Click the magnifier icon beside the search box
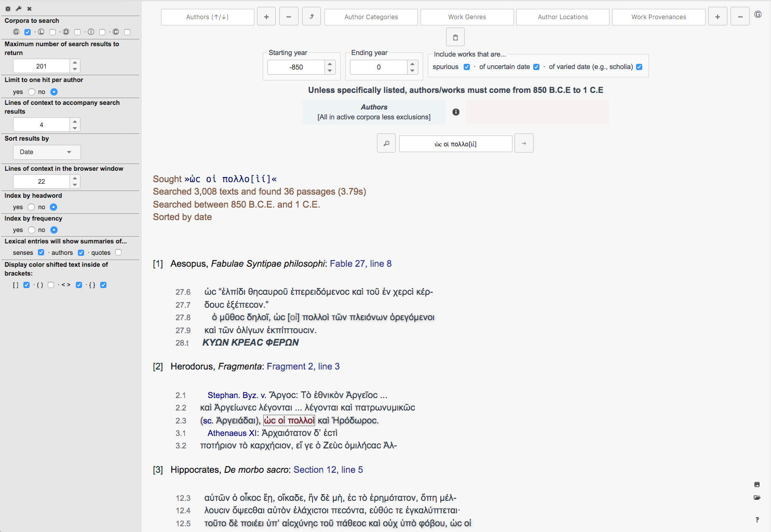771x532 pixels. click(x=386, y=144)
